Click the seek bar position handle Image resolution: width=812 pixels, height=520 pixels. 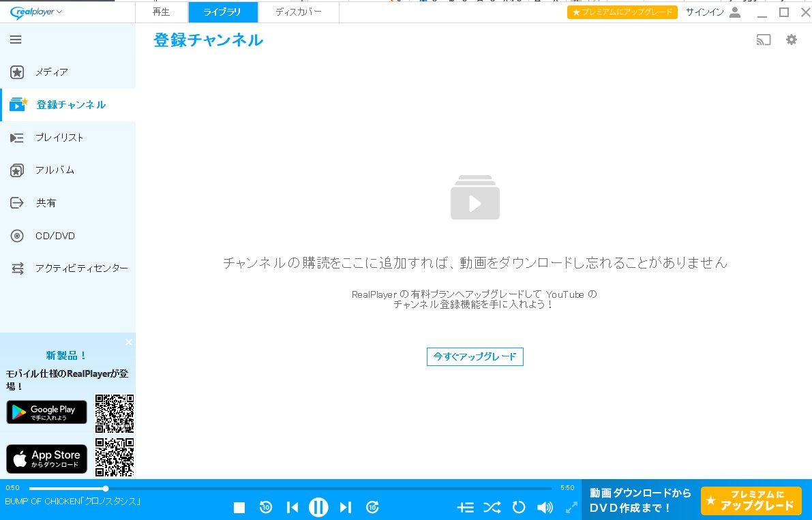tap(106, 489)
